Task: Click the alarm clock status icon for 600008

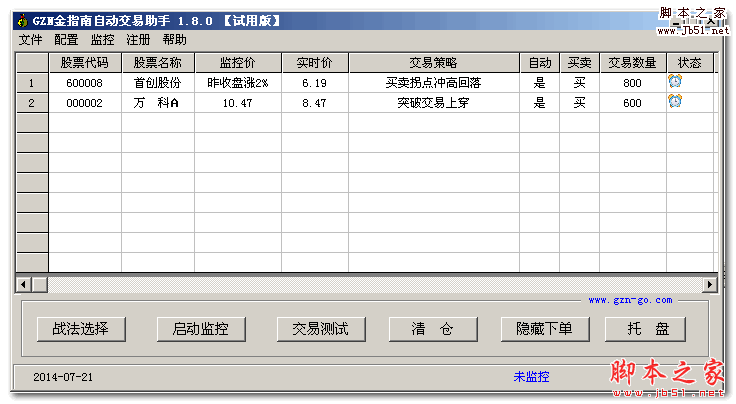Action: (675, 81)
